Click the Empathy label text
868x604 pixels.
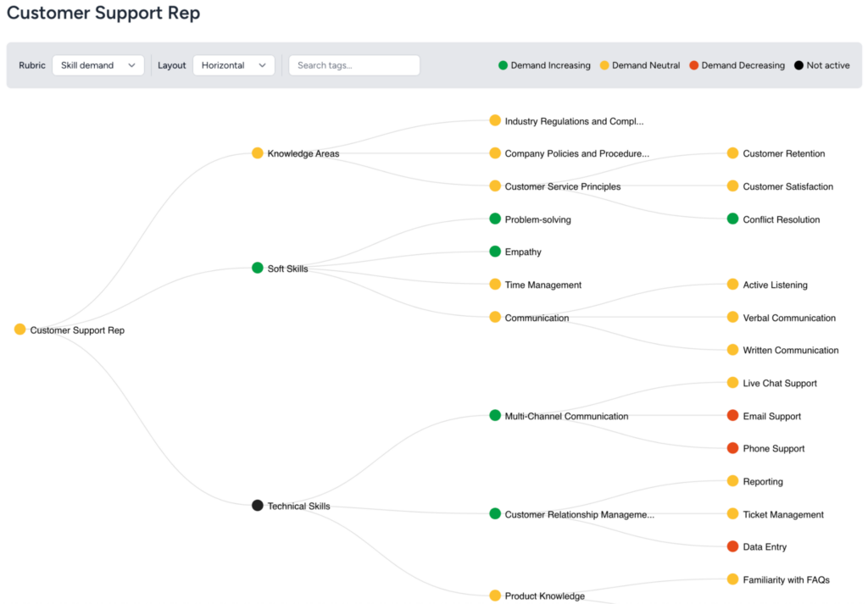click(523, 252)
